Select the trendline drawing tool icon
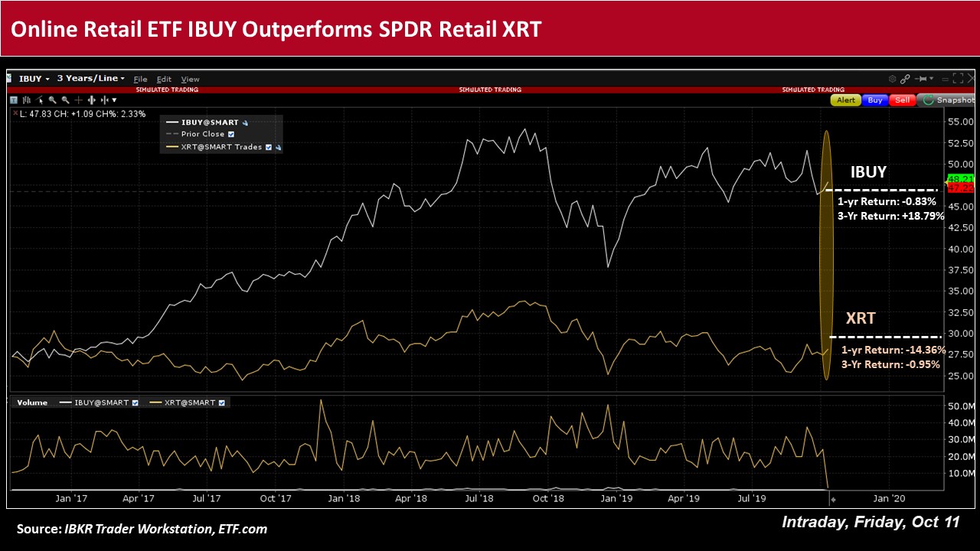 (x=40, y=99)
